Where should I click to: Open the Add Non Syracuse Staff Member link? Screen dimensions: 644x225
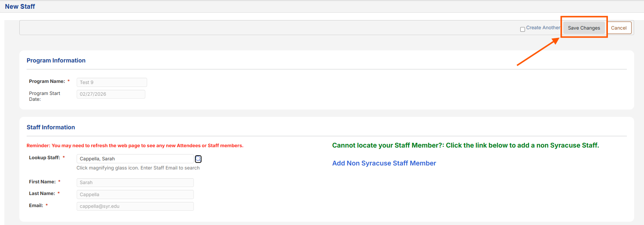[x=384, y=163]
